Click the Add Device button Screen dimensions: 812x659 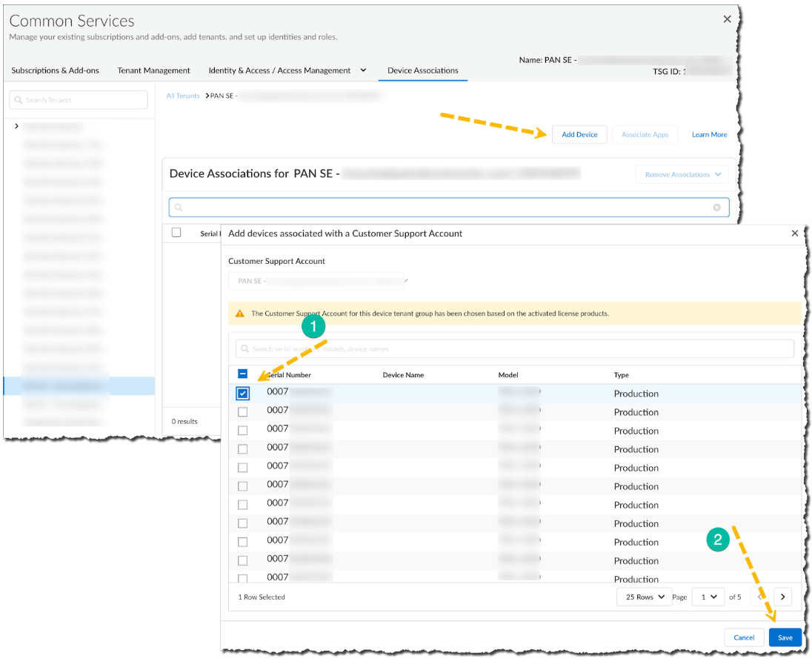579,134
